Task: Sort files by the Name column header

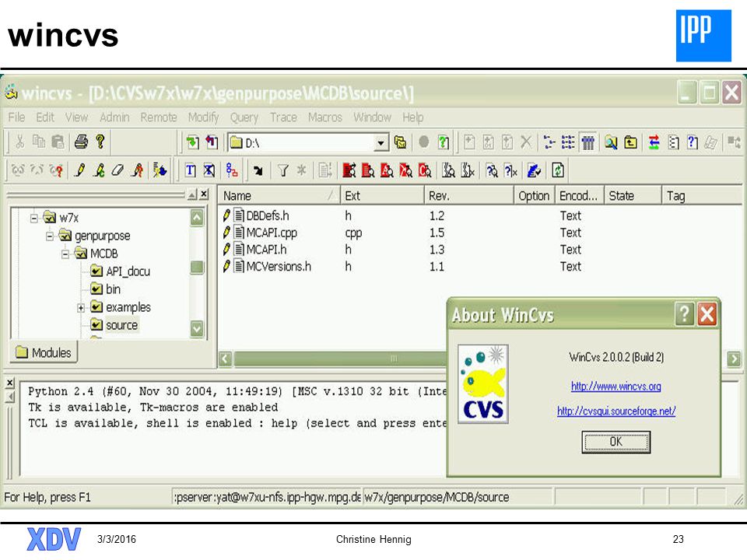Action: click(279, 196)
